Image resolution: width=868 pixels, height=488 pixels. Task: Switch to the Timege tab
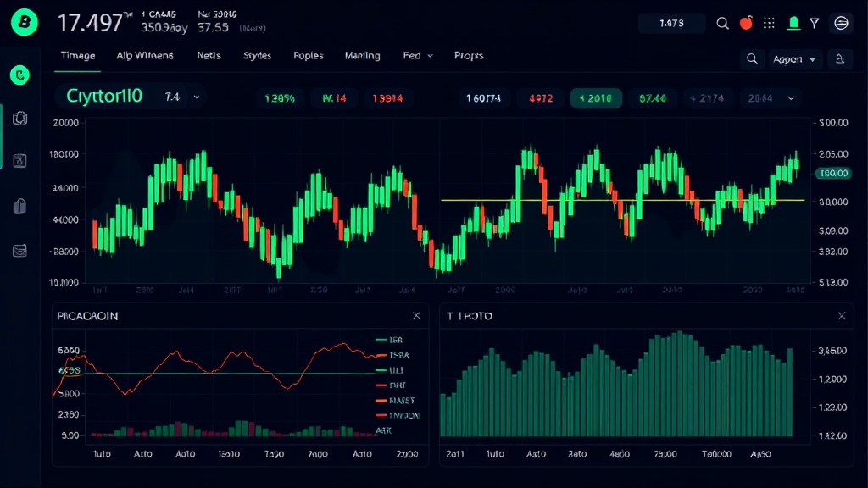tap(77, 55)
